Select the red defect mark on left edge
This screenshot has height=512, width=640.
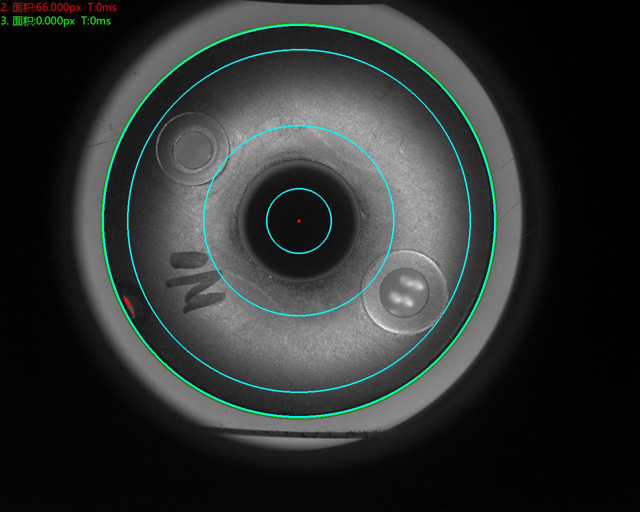tap(128, 303)
